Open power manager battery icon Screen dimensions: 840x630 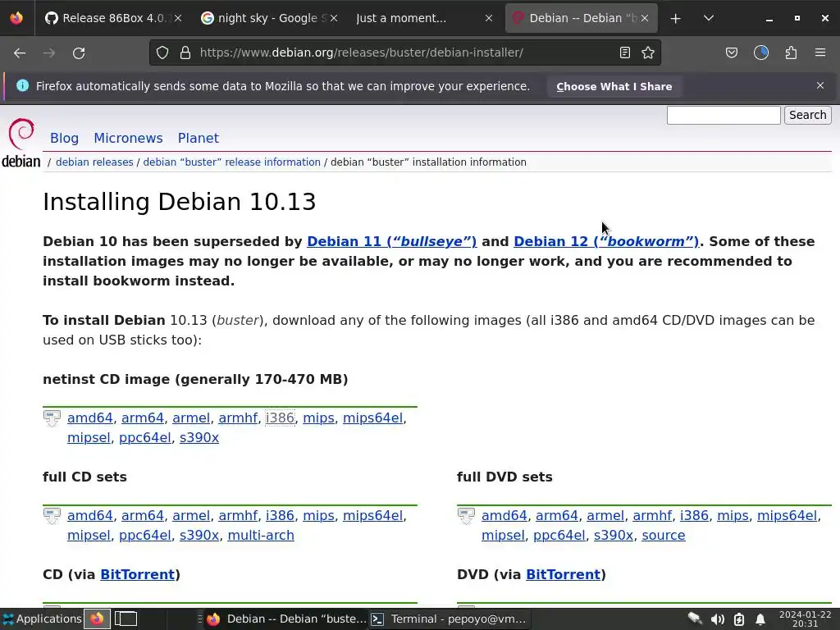pyautogui.click(x=739, y=619)
